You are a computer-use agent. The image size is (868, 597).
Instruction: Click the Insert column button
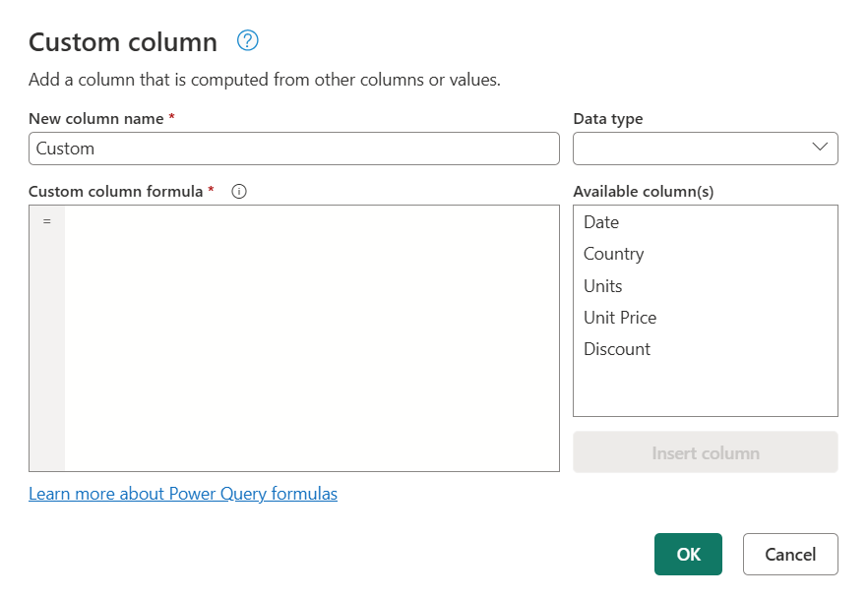point(705,451)
